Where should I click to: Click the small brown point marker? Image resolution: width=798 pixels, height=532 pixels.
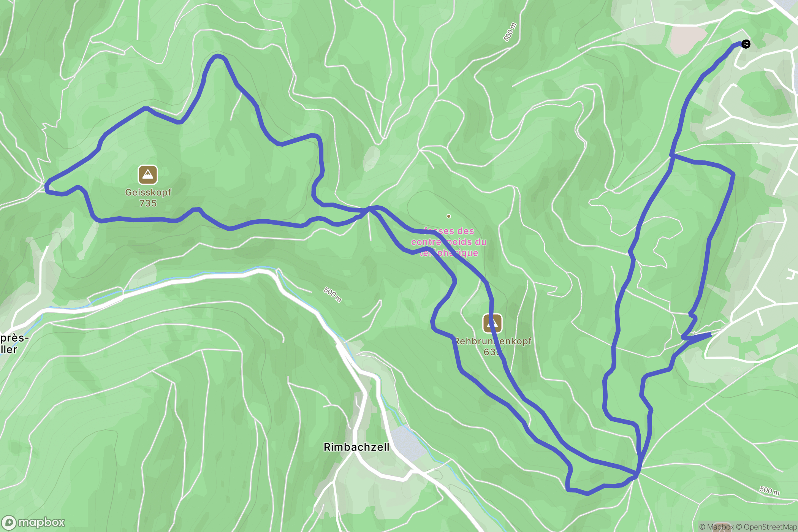pos(449,216)
